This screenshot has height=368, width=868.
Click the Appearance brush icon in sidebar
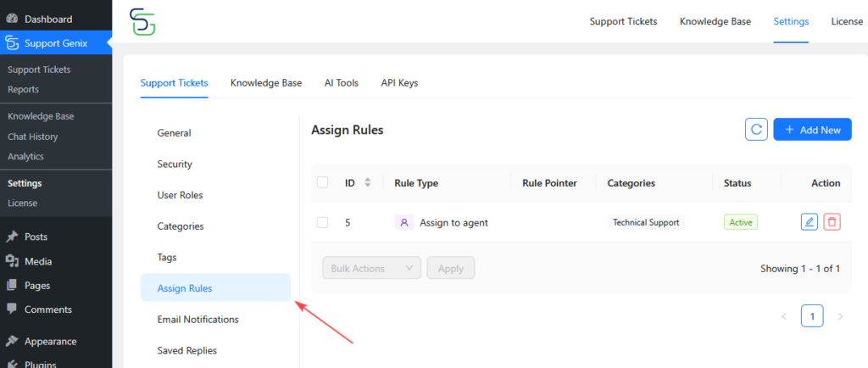tap(12, 342)
